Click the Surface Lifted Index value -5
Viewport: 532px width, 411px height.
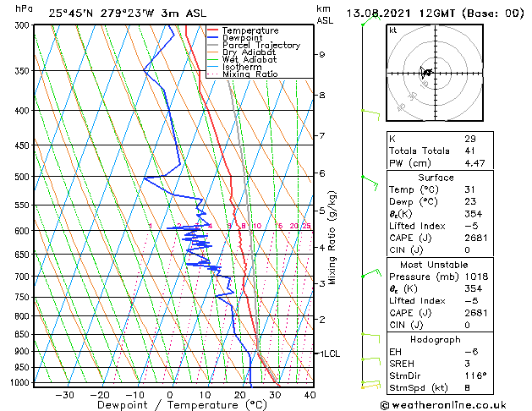(471, 226)
